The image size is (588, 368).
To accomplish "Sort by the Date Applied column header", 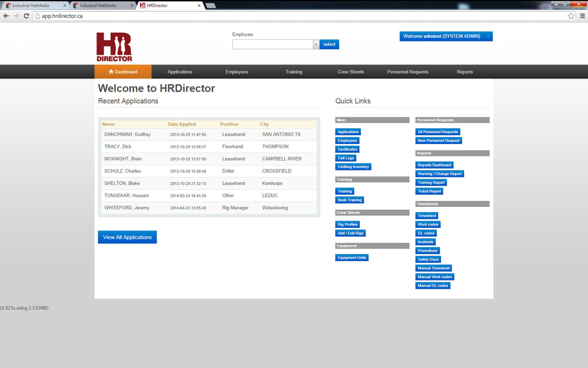I will (182, 124).
